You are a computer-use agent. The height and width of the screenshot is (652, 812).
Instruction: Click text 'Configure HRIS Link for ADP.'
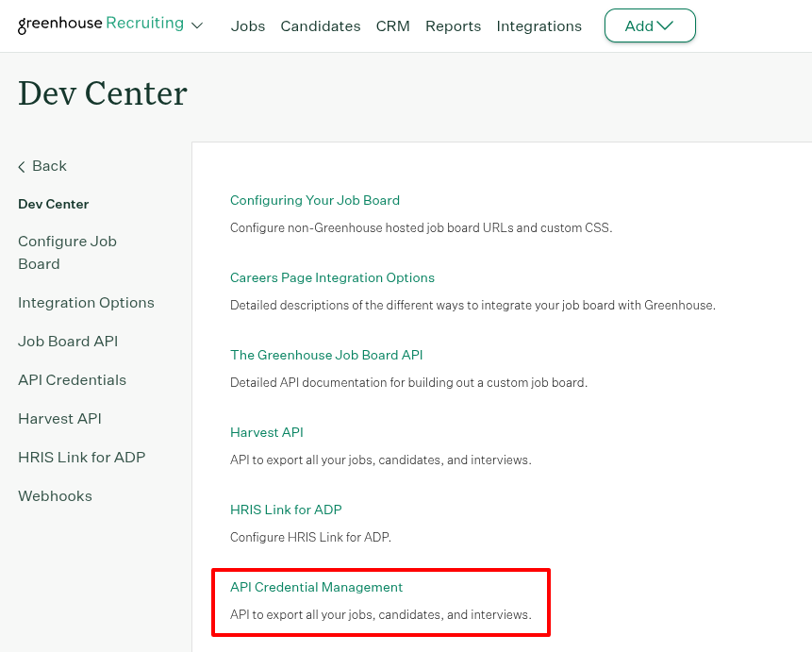pyautogui.click(x=310, y=537)
